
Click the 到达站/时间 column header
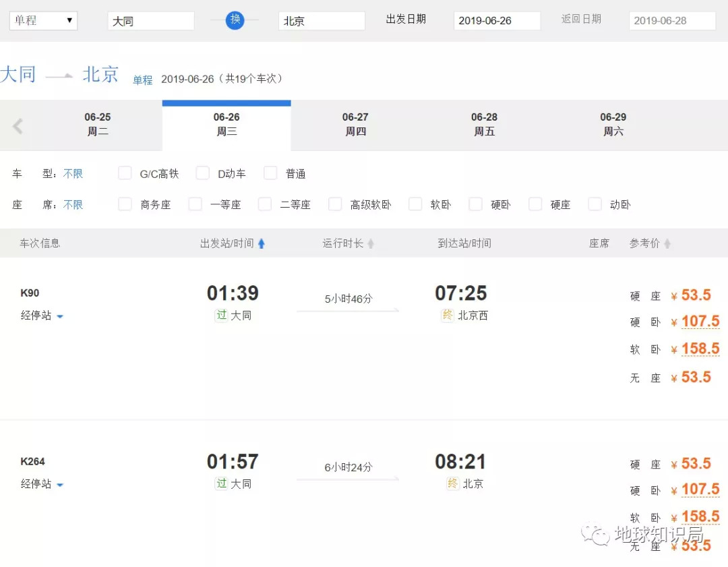464,243
